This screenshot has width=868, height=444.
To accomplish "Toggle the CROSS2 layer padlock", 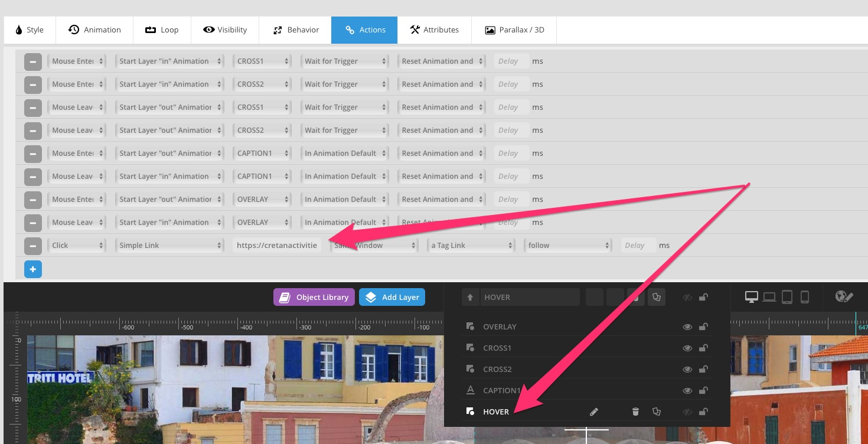I will (x=703, y=369).
